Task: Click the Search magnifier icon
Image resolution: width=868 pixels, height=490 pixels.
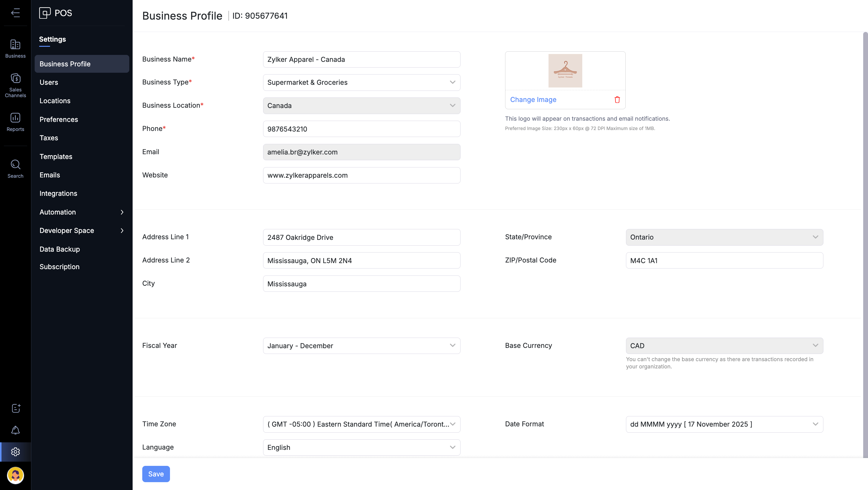Action: 15,169
